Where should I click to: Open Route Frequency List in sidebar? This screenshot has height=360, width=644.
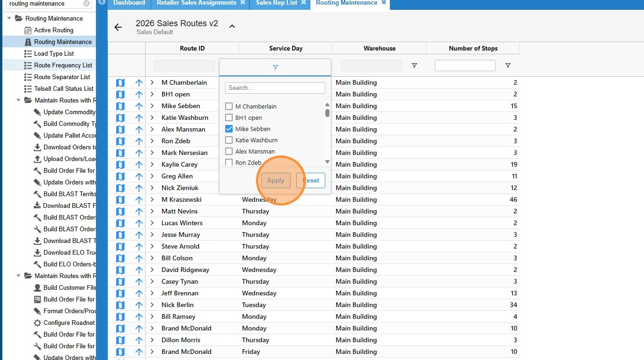click(63, 66)
